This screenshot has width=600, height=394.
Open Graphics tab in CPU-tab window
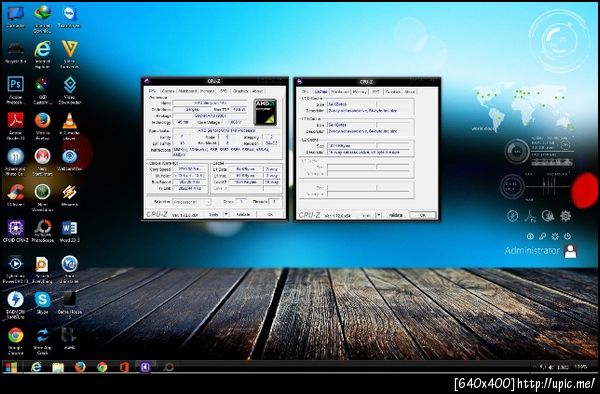coord(241,91)
